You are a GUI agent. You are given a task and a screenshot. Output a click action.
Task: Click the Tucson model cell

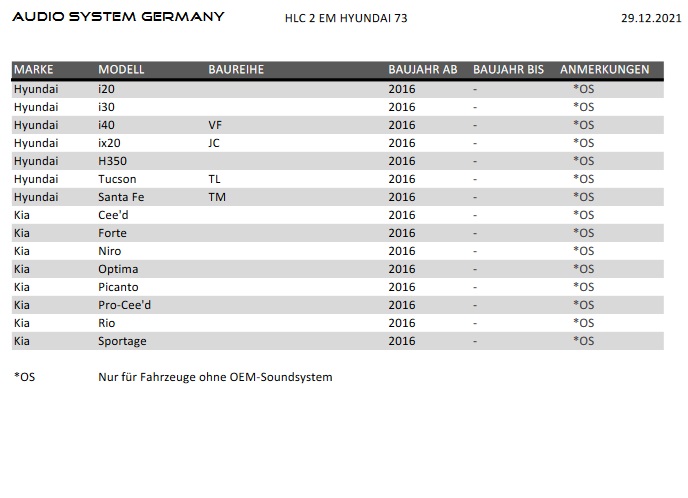(117, 179)
